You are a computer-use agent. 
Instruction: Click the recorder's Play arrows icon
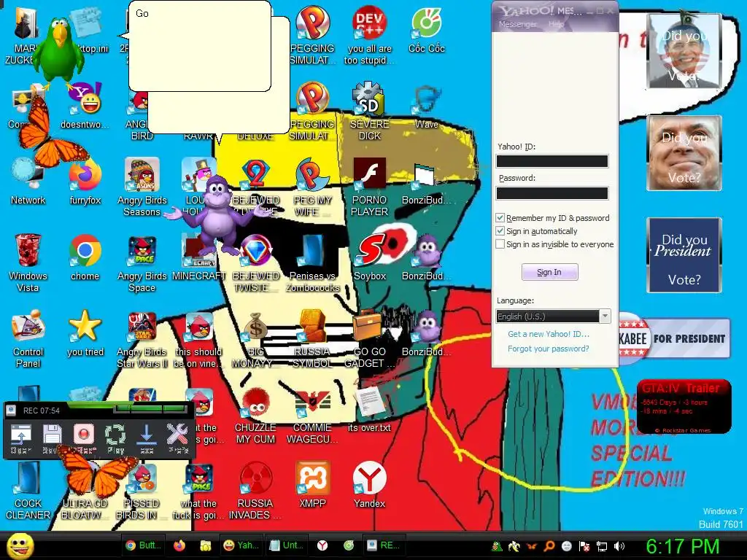115,437
